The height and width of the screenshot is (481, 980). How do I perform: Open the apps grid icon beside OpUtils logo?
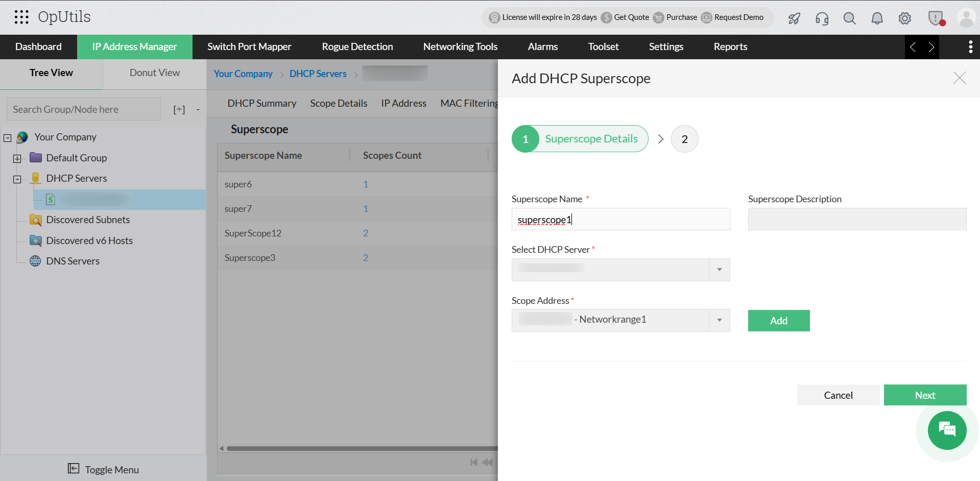pos(21,17)
